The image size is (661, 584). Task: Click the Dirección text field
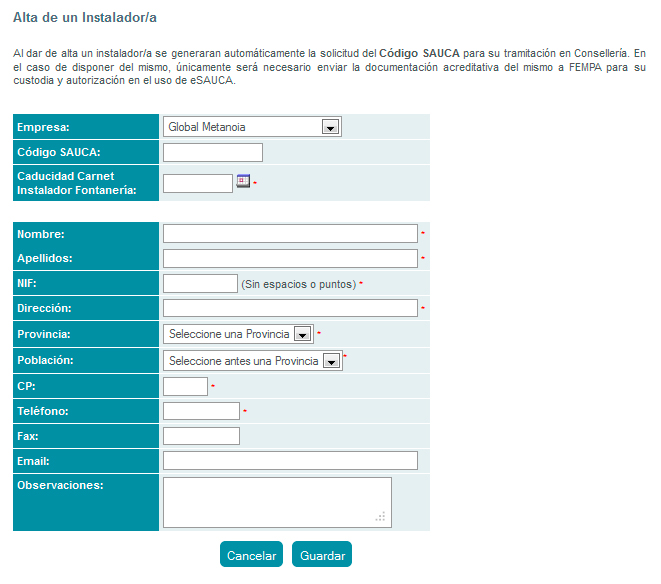pyautogui.click(x=290, y=308)
